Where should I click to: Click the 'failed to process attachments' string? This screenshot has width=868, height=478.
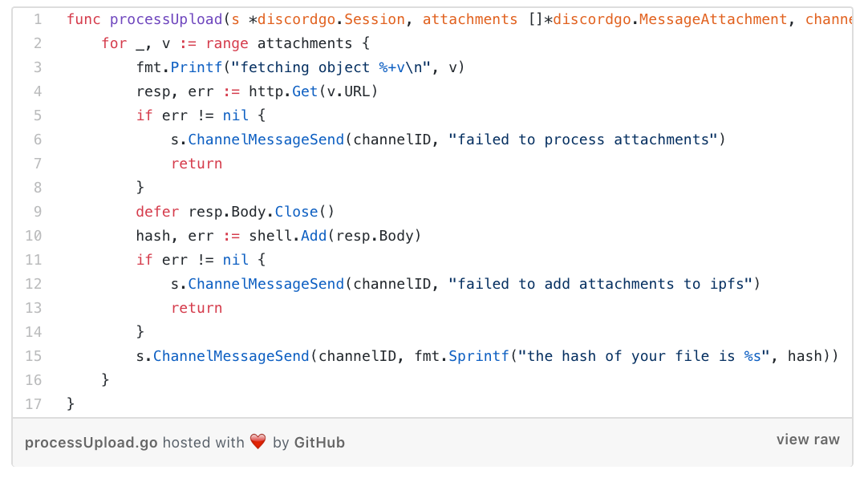tap(583, 140)
